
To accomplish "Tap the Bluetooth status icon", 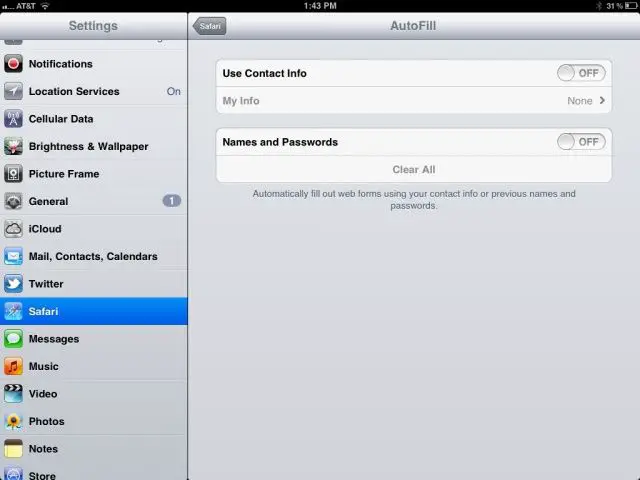I will 599,6.
